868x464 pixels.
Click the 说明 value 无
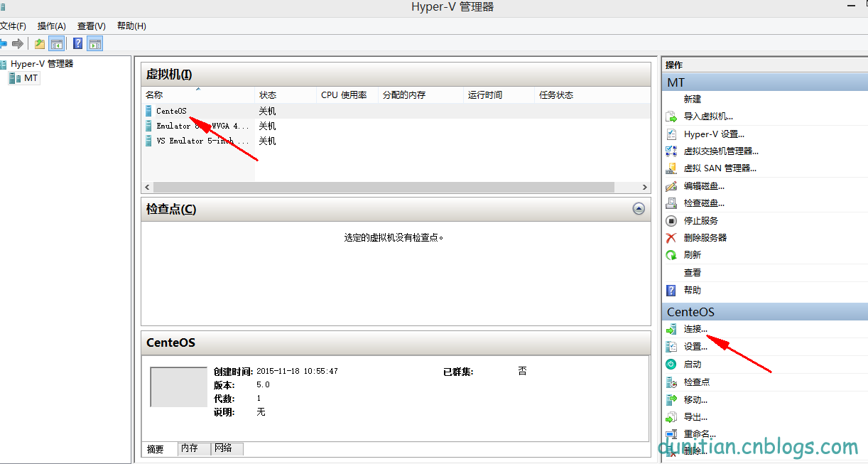click(x=261, y=412)
